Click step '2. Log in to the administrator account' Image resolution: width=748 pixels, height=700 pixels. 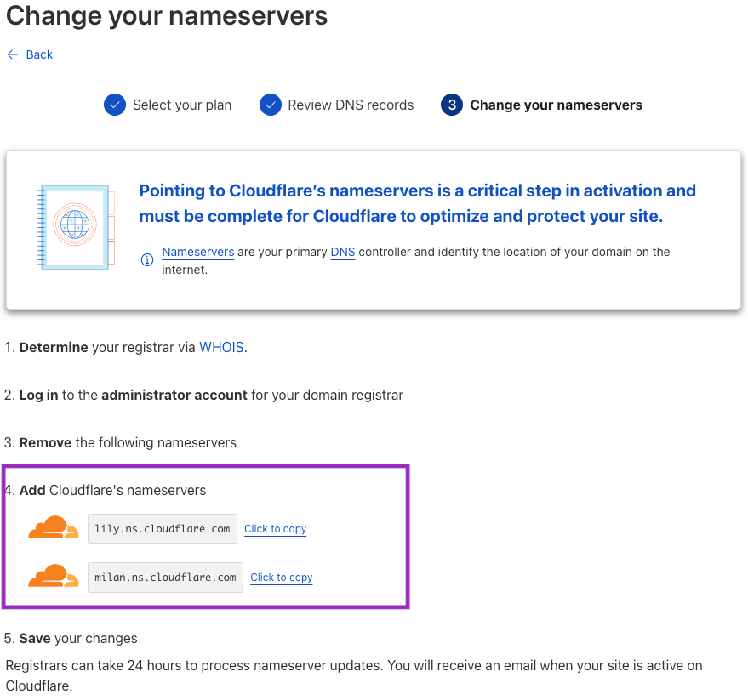click(x=203, y=396)
